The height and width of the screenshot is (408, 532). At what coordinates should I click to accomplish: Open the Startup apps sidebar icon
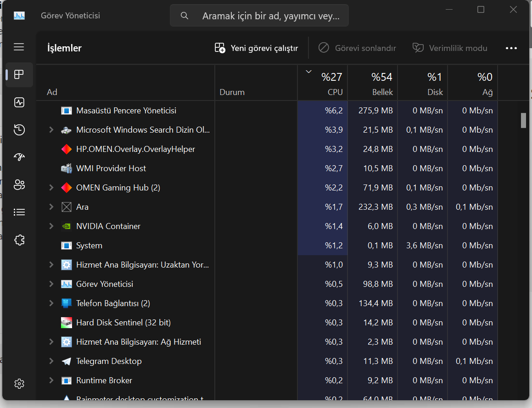tap(19, 157)
